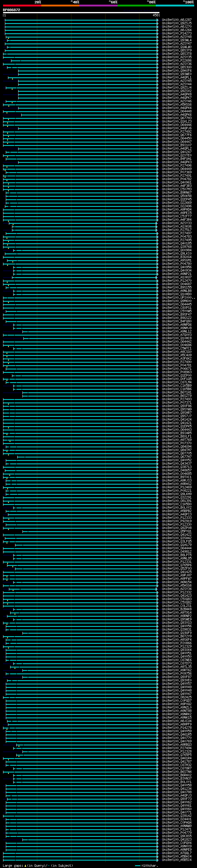Select label UniRef100_Q8S3T9

pos(177,50)
